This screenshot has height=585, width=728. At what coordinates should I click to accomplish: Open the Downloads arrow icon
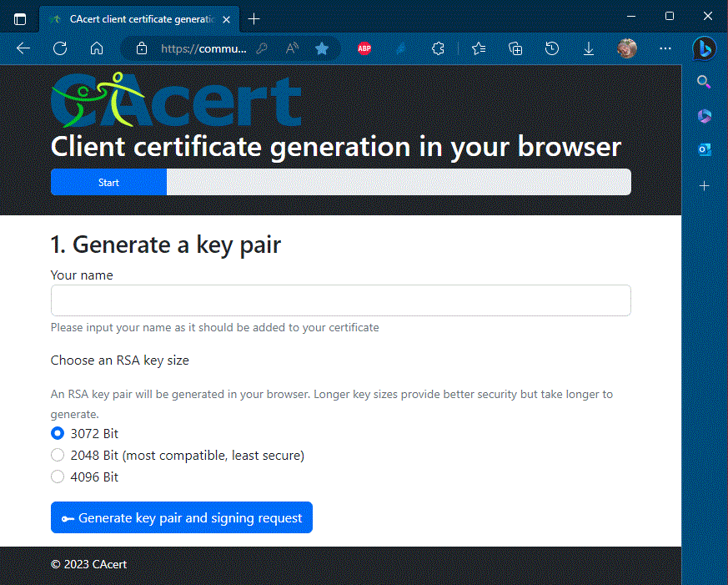tap(588, 48)
